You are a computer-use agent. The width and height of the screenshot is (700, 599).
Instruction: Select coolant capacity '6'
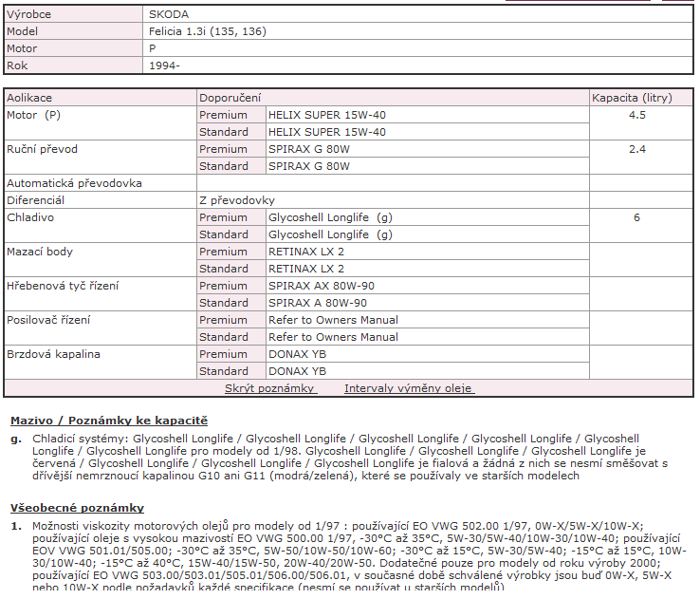point(636,217)
